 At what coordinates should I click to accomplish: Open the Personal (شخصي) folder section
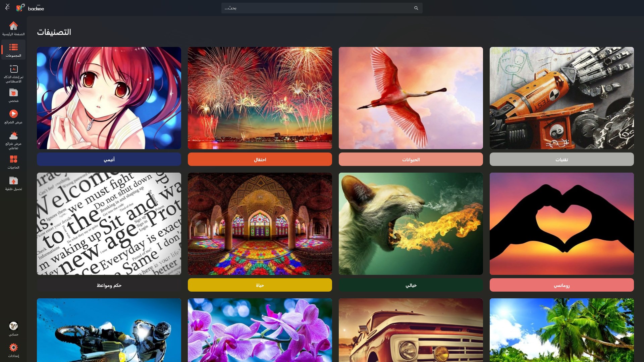[13, 95]
